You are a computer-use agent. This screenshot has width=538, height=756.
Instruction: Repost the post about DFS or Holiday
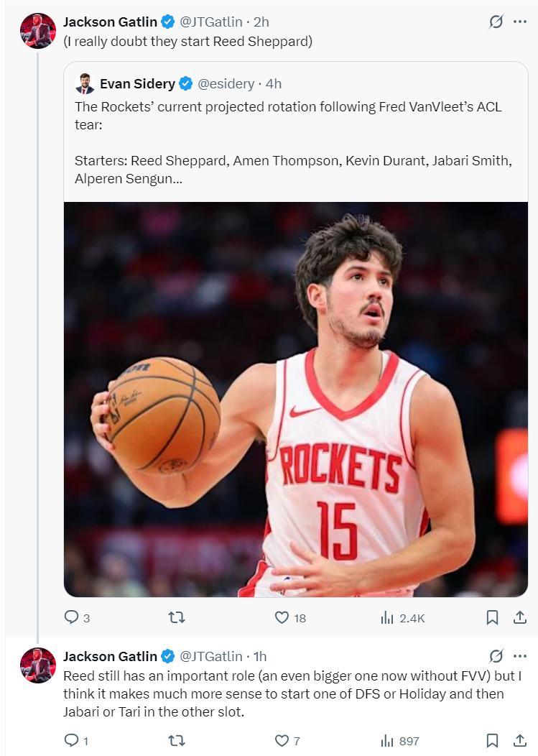(176, 740)
